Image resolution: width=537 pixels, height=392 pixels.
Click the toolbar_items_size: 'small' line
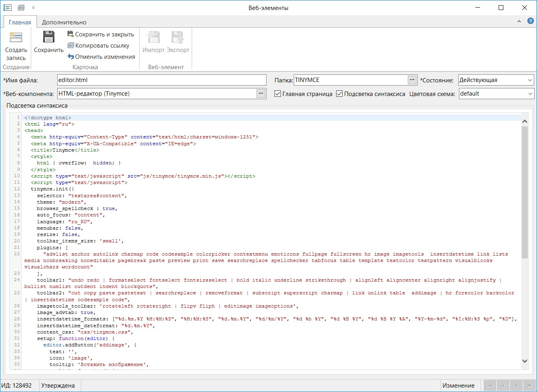coord(80,241)
